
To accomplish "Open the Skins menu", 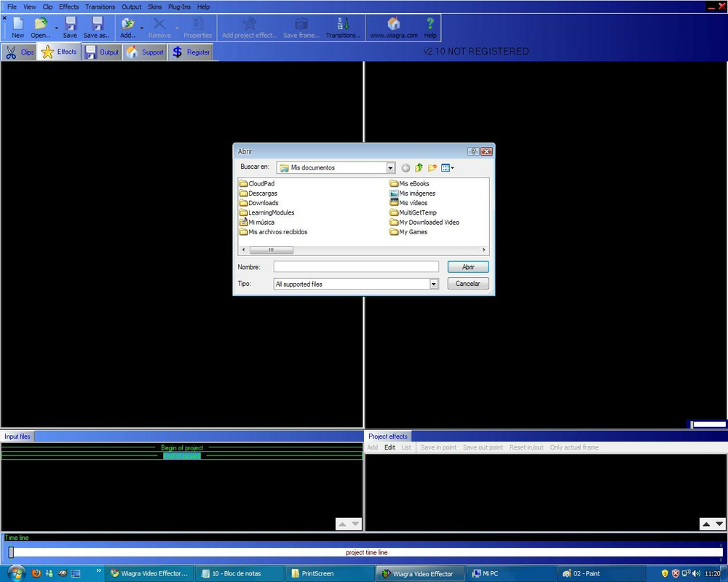I will click(154, 7).
